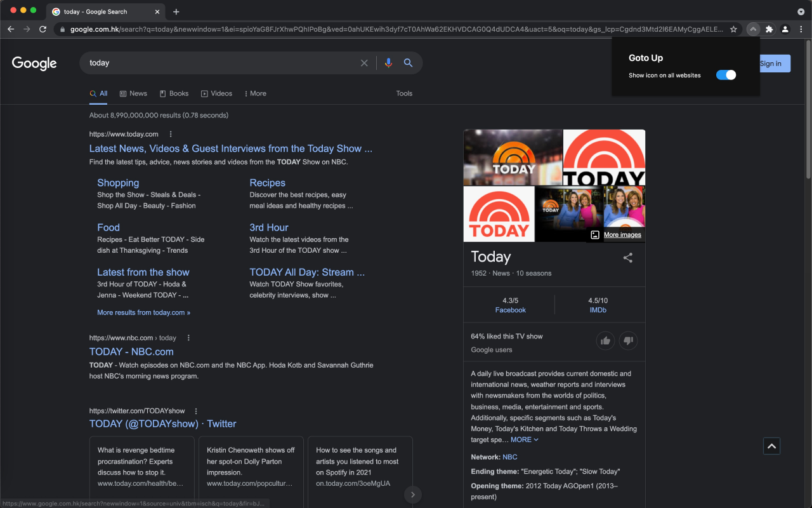Open the Chrome extensions puzzle icon

coord(768,29)
